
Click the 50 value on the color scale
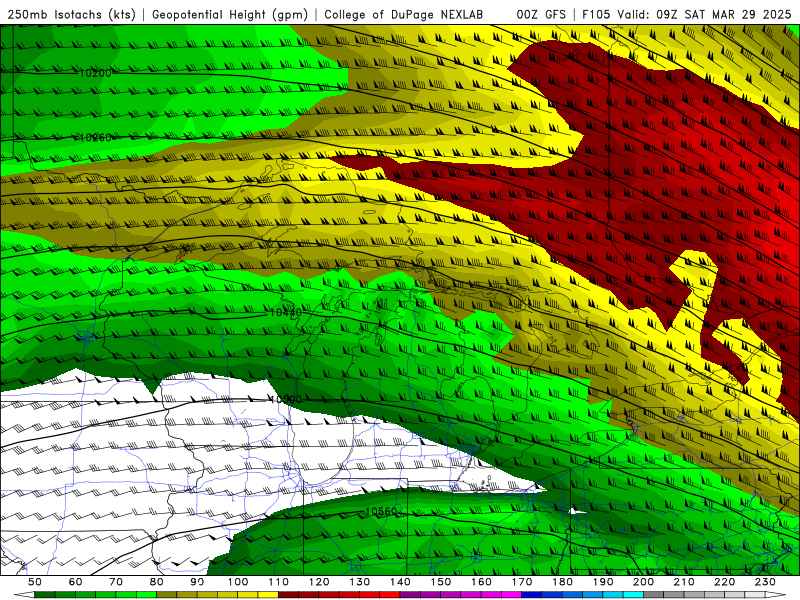tap(35, 582)
